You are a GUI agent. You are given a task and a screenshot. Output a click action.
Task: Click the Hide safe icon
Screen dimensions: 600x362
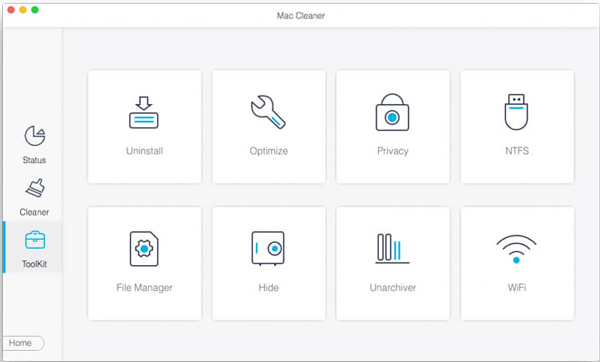[x=268, y=248]
